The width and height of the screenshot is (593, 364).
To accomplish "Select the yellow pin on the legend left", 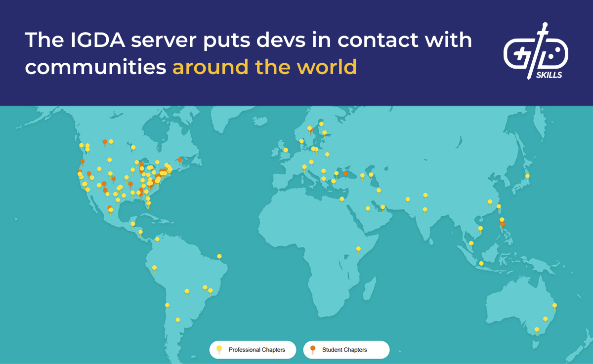I will pos(219,349).
